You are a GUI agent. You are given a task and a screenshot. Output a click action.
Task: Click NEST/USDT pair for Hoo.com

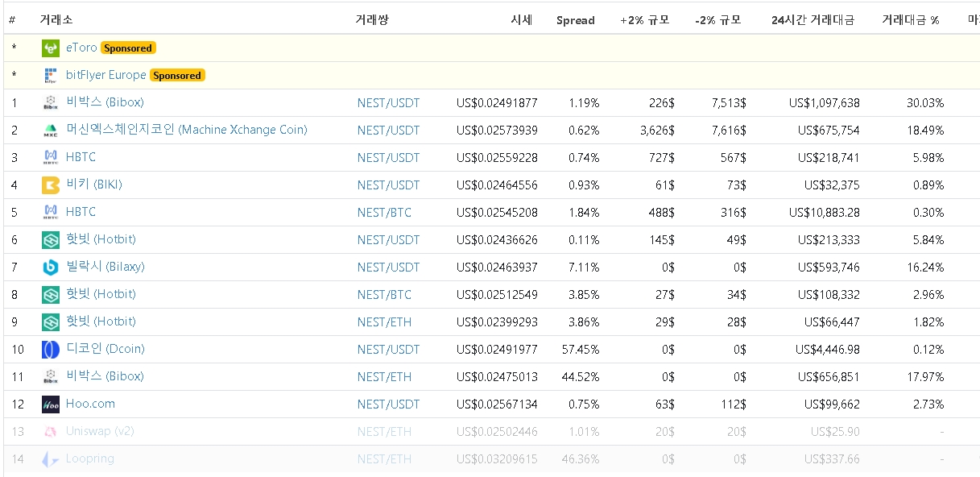388,404
